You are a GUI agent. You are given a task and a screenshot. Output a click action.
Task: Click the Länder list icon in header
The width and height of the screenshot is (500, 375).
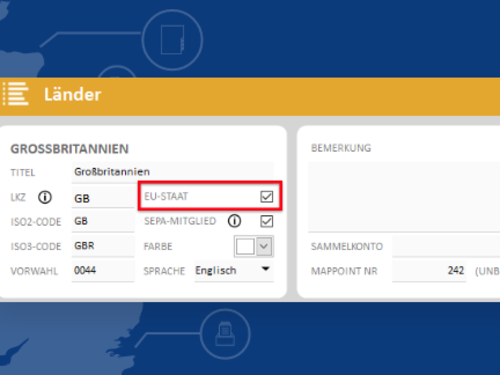pos(16,94)
